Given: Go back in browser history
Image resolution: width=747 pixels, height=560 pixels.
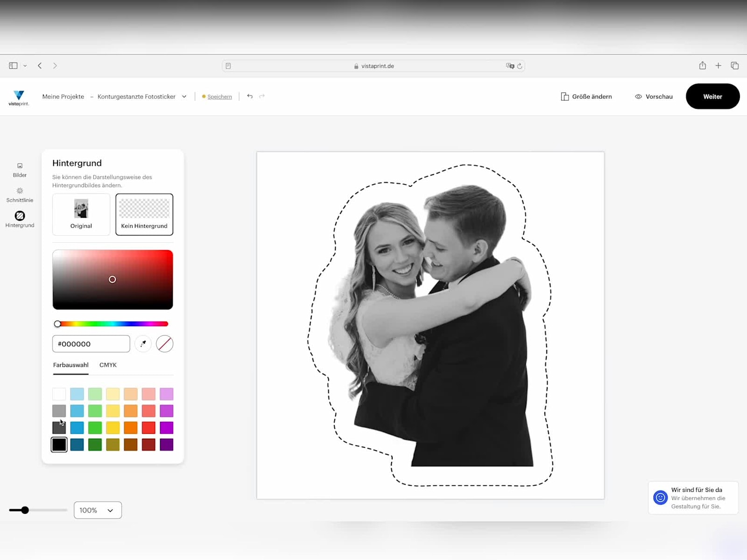Looking at the screenshot, I should (40, 66).
